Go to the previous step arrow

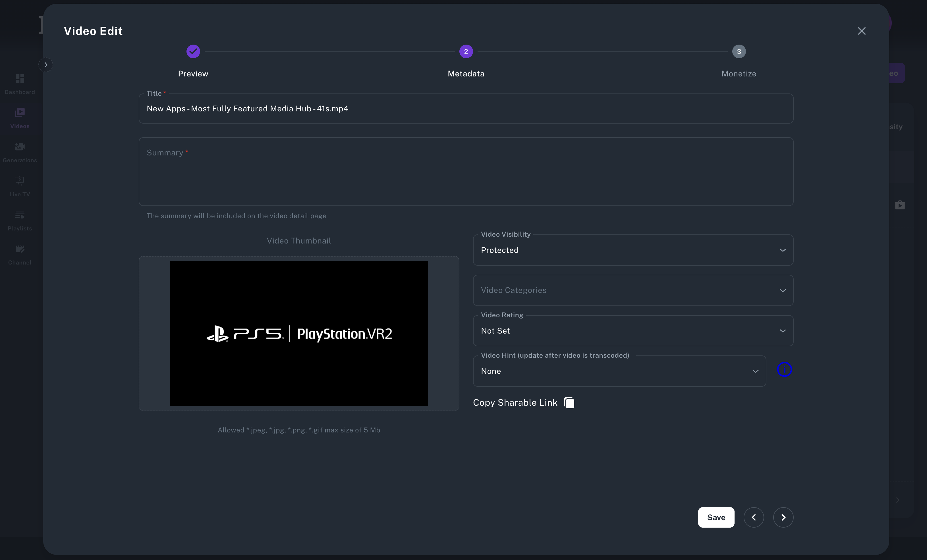(x=754, y=517)
